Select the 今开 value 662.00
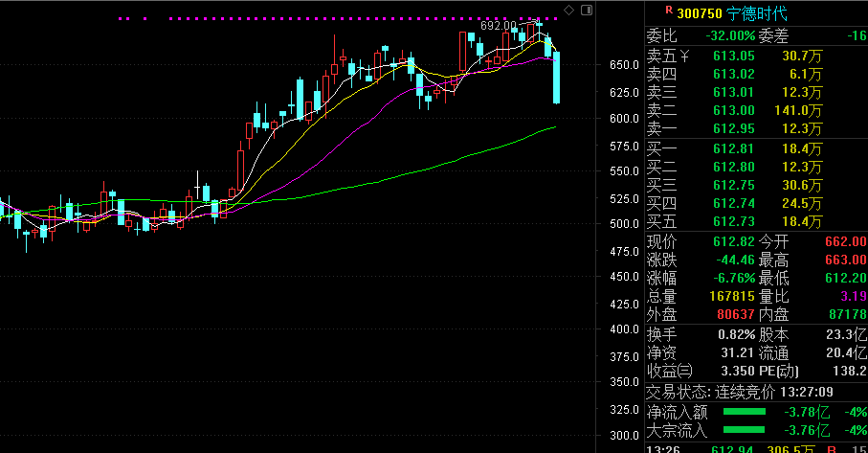The width and height of the screenshot is (868, 453). coord(845,241)
